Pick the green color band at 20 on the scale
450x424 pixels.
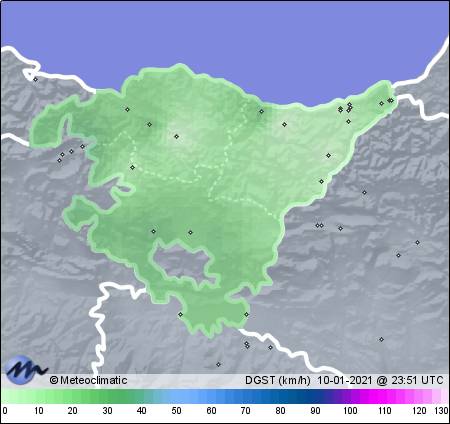pos(73,396)
